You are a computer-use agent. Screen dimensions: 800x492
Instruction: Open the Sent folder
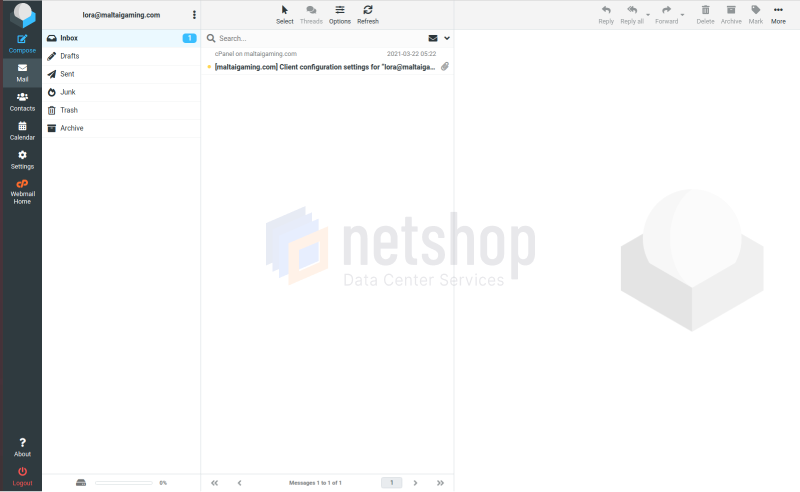pyautogui.click(x=121, y=74)
